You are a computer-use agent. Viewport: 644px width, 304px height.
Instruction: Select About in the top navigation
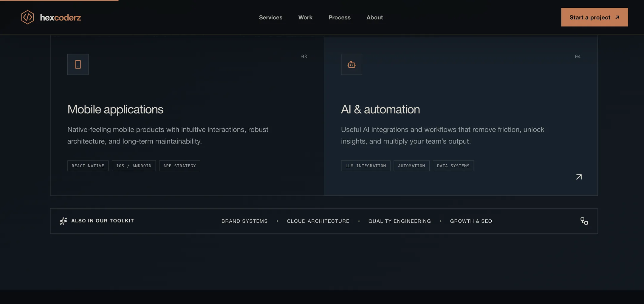(x=374, y=17)
